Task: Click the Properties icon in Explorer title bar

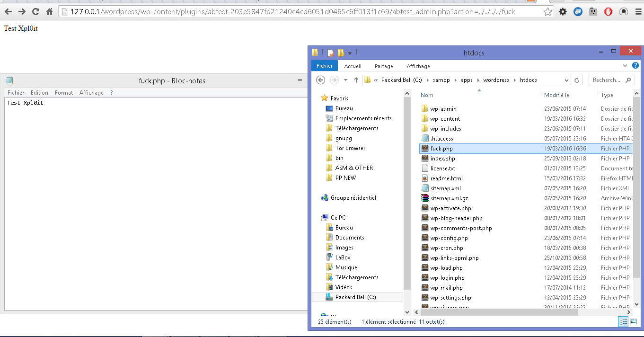Action: [x=331, y=53]
